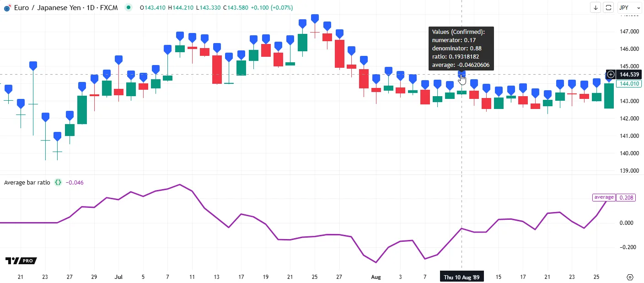644x283 pixels.
Task: Click the 147.000 level on the price scale
Action: point(629,32)
